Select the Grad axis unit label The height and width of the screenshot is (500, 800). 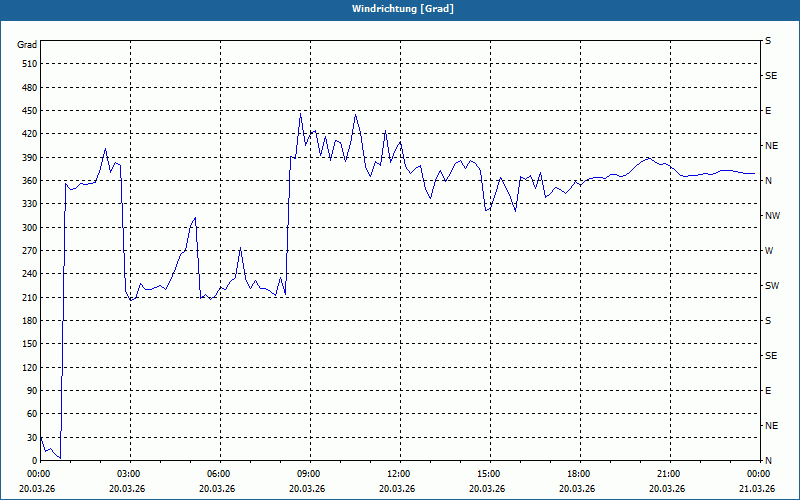pyautogui.click(x=27, y=45)
